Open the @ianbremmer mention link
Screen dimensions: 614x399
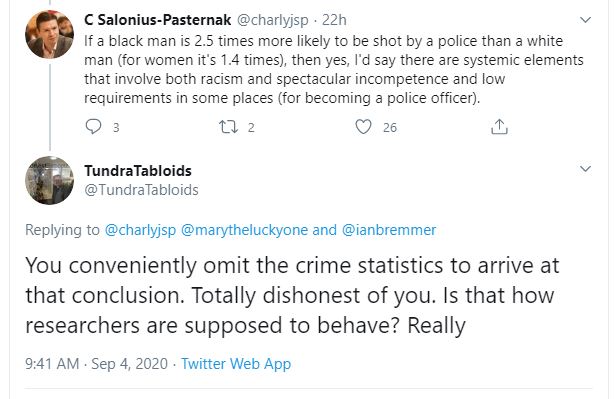point(389,230)
